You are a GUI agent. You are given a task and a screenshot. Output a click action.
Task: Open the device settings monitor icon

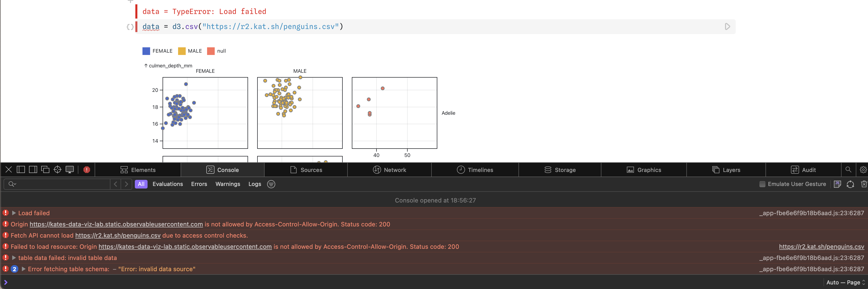[x=70, y=170]
